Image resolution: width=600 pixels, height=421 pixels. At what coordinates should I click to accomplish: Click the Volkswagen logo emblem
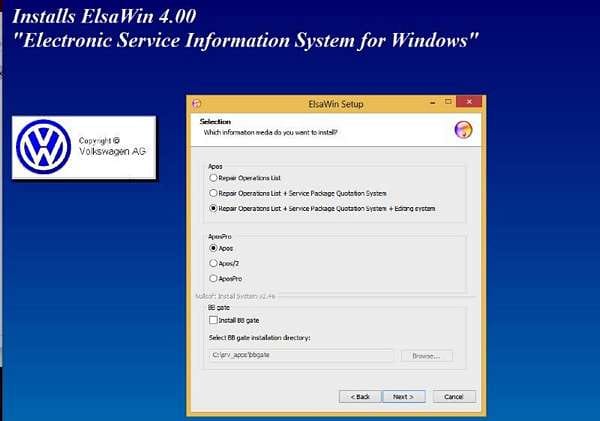click(45, 147)
